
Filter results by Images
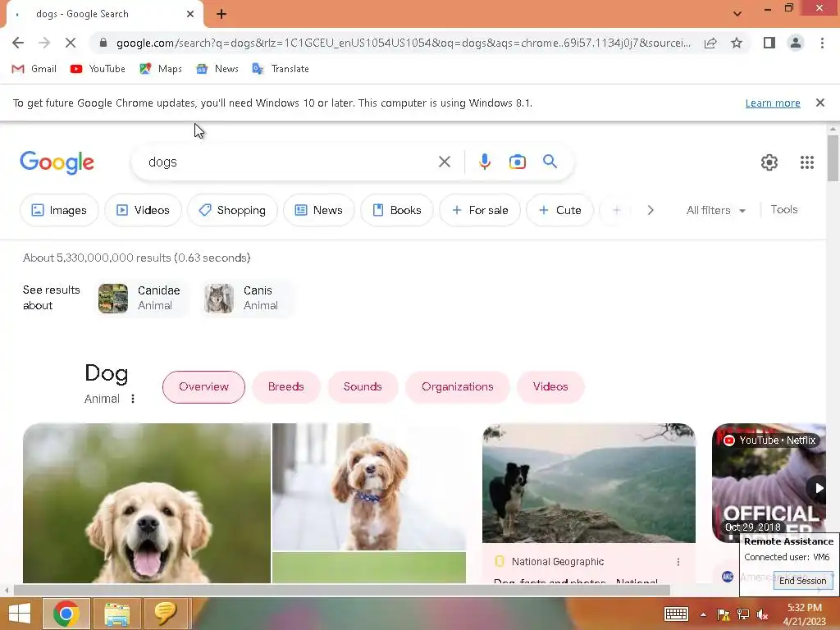(x=59, y=210)
